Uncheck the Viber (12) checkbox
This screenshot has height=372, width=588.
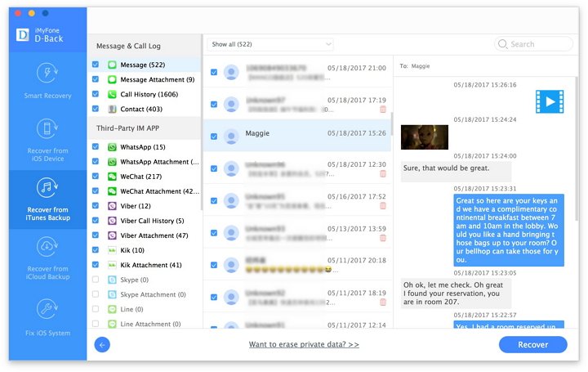(x=96, y=206)
